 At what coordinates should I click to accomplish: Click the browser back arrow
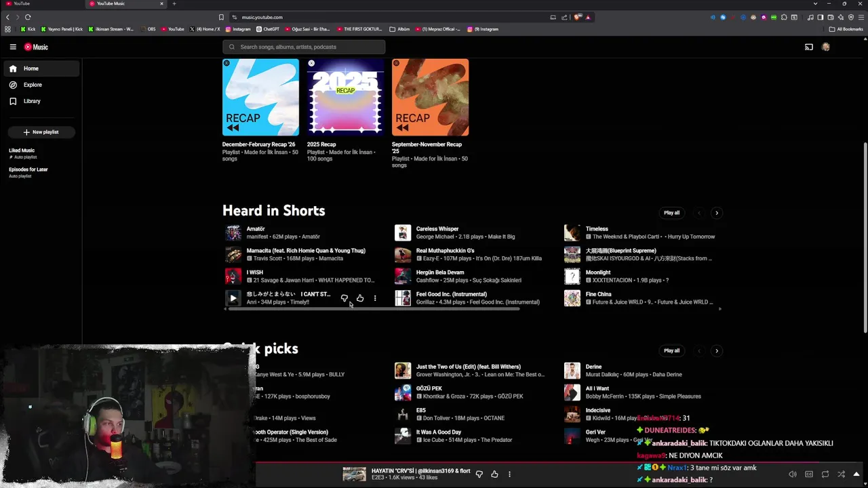tap(8, 17)
